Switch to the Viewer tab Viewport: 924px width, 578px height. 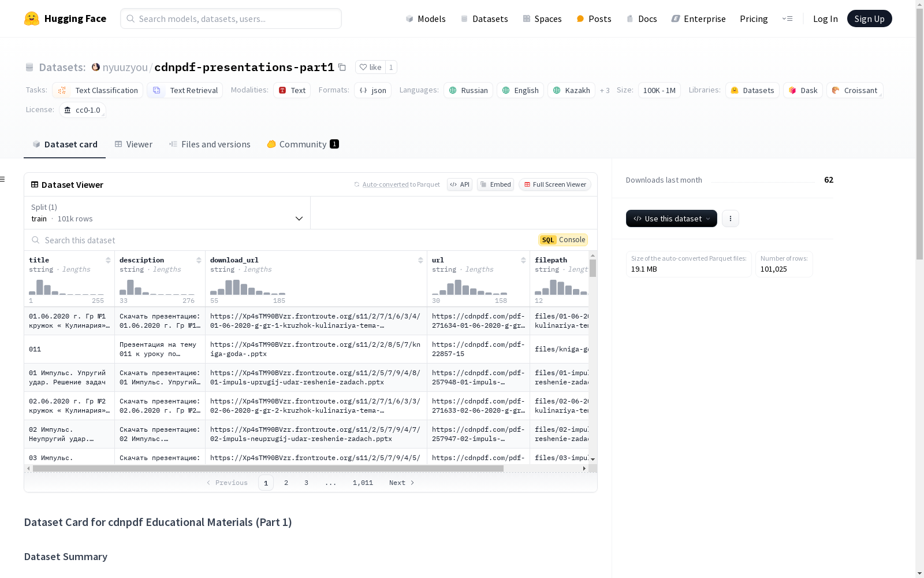pyautogui.click(x=133, y=144)
